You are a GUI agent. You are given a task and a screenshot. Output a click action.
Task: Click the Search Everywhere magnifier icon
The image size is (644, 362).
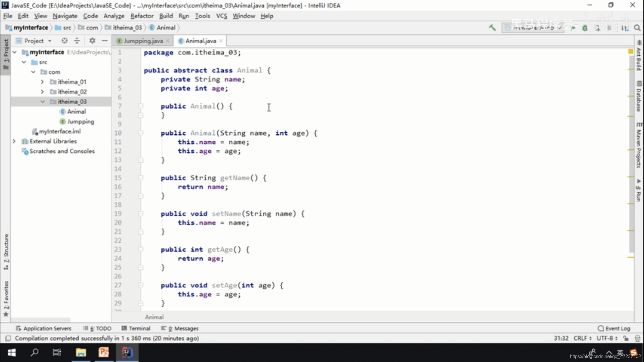(637, 28)
